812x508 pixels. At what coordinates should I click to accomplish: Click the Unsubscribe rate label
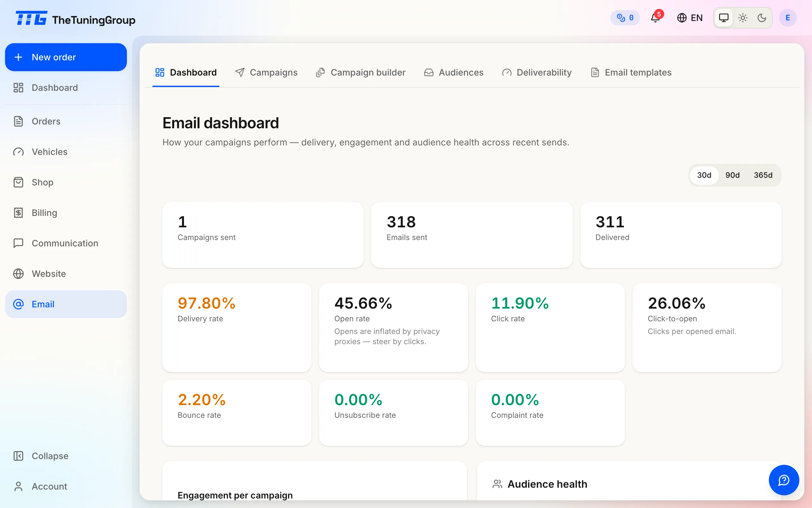(365, 415)
